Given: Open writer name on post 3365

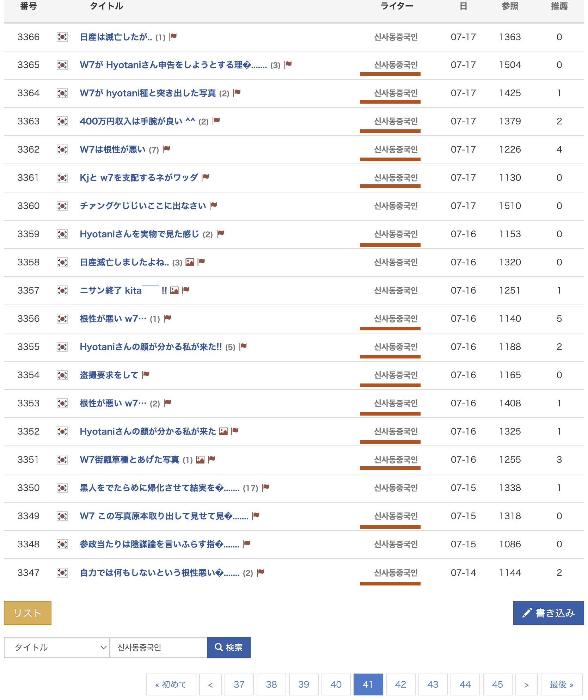Looking at the screenshot, I should pos(396,65).
